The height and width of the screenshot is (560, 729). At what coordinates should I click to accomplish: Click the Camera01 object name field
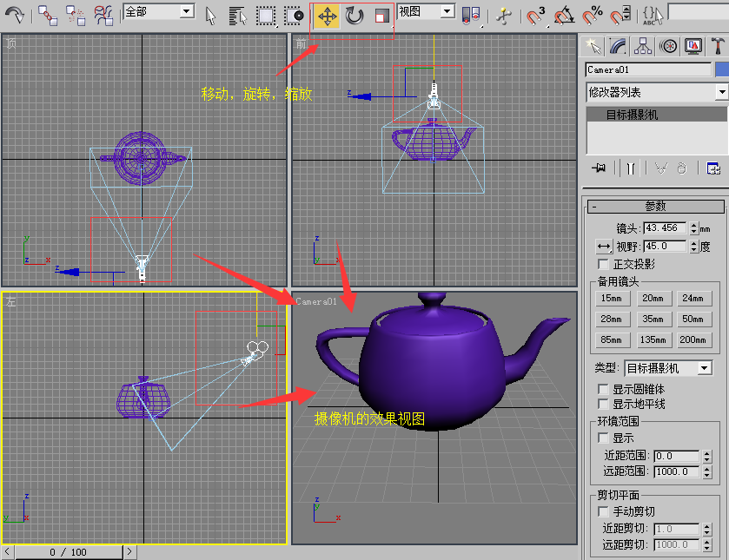(x=648, y=69)
